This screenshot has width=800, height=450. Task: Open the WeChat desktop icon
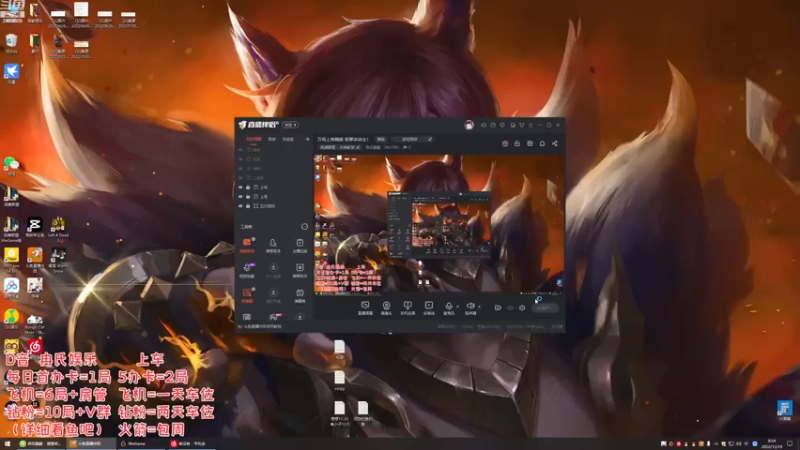point(11,165)
